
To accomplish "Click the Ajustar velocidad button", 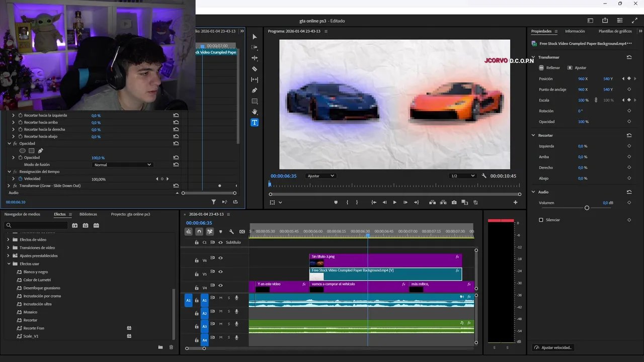I will (553, 347).
